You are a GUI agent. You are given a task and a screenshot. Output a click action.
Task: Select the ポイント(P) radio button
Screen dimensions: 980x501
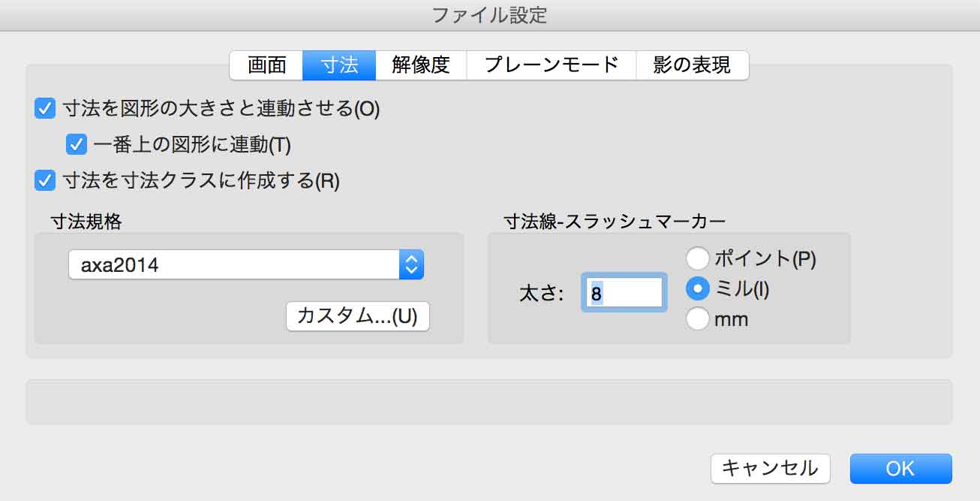point(698,259)
